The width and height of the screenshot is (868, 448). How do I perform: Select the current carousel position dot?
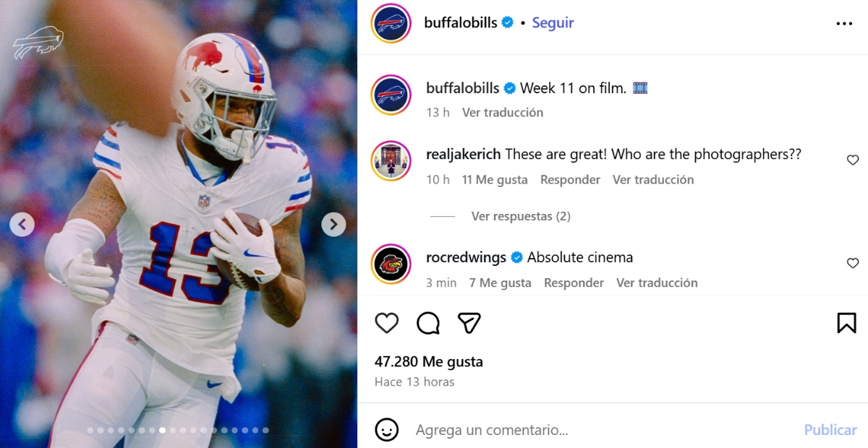coord(162,429)
